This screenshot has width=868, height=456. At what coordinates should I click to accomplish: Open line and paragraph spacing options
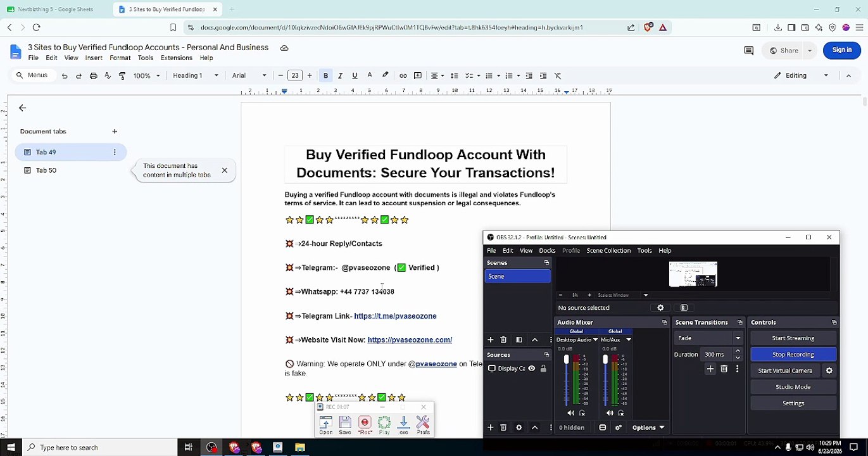454,76
